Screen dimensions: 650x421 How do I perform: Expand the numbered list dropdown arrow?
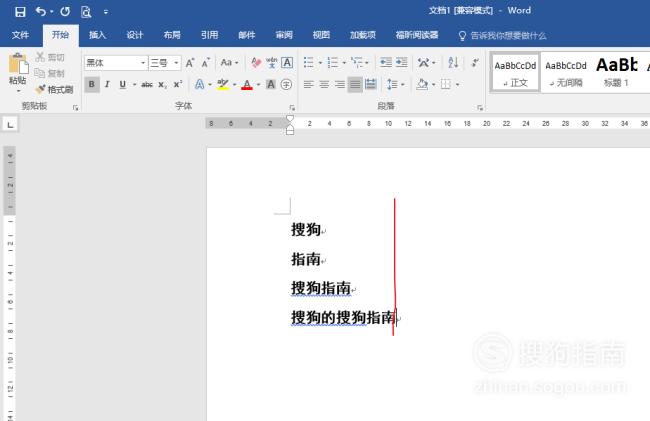pos(344,63)
